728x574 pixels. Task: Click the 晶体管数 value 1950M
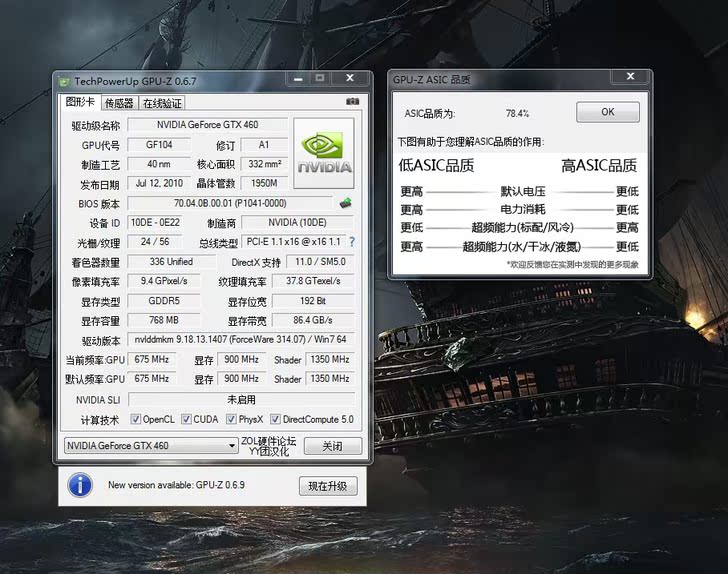tap(264, 183)
